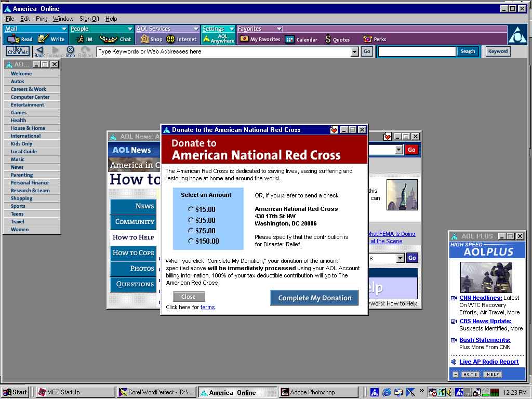
Task: Expand the Mail dropdown menu
Action: click(x=64, y=29)
